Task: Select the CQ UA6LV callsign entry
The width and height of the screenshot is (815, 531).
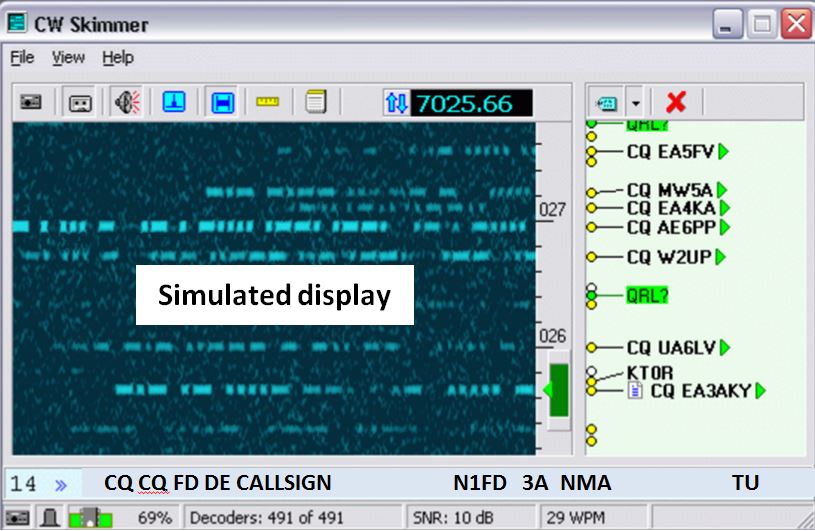Action: pyautogui.click(x=671, y=347)
